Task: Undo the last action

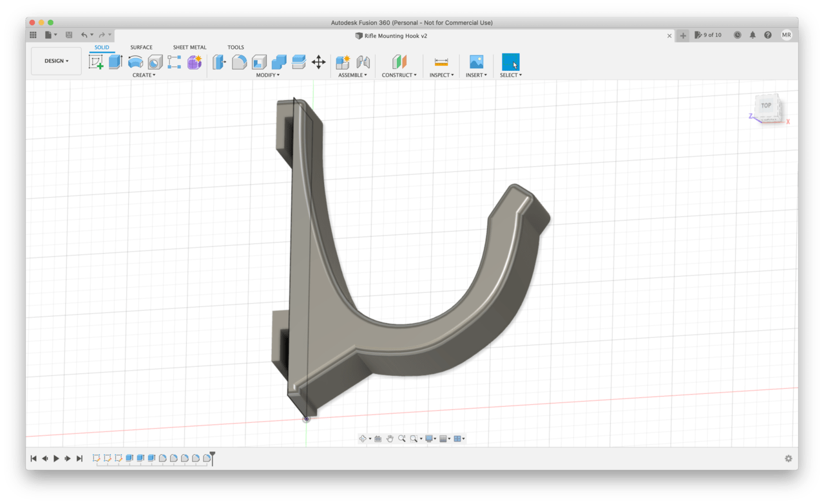Action: tap(84, 35)
